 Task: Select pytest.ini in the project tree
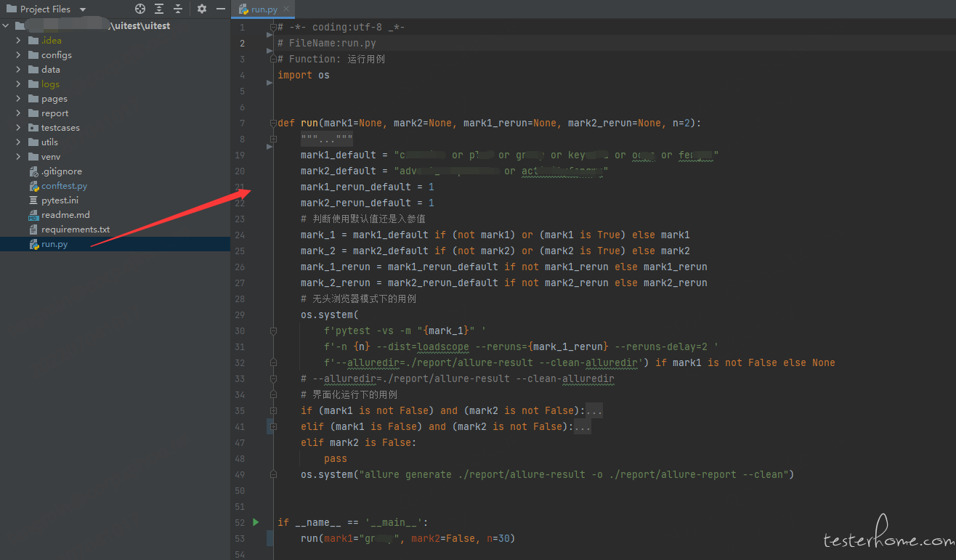(x=60, y=200)
